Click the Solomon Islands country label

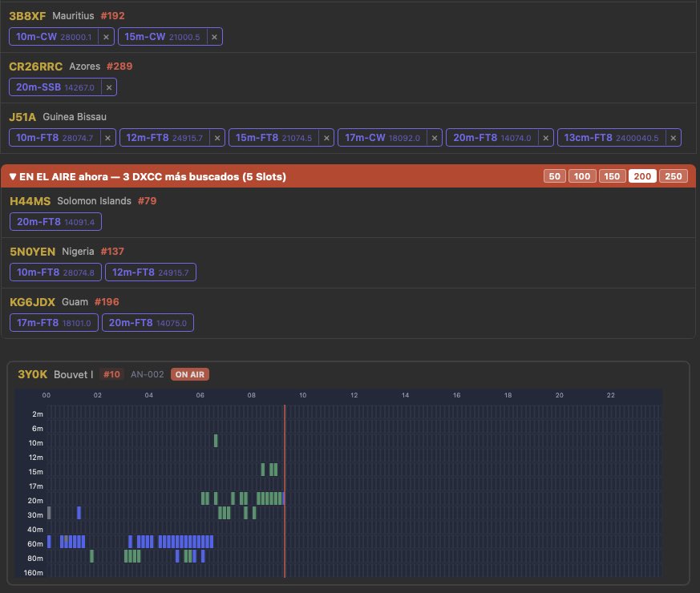(x=94, y=201)
